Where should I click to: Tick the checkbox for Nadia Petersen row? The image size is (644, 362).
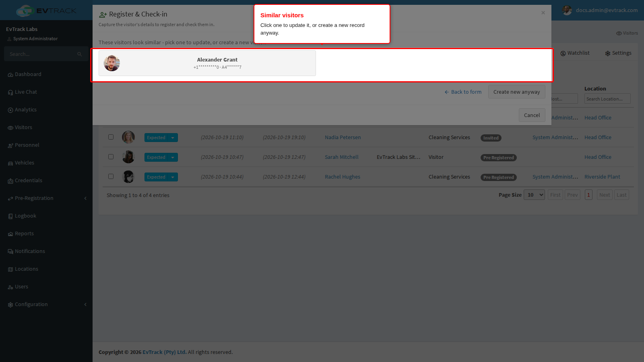point(111,137)
